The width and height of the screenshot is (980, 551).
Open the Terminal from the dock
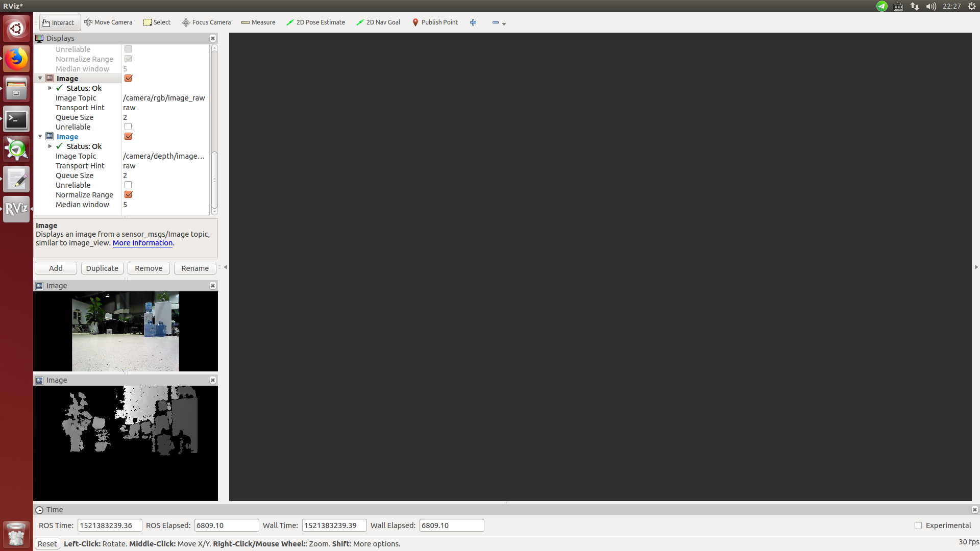coord(16,119)
